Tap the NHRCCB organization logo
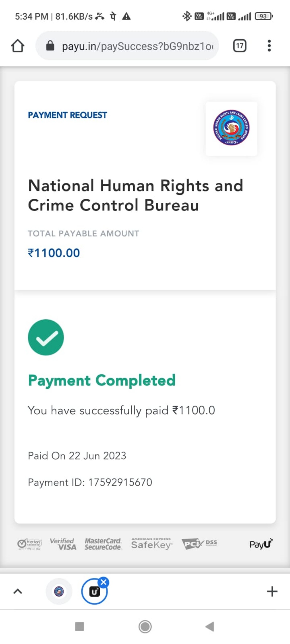 click(x=231, y=128)
